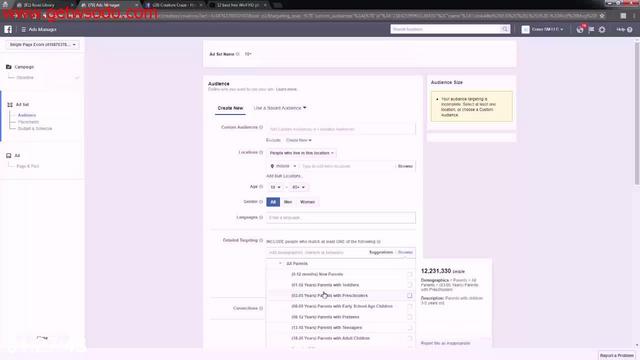Click the Ad Set grid icon in sidebar

click(10, 104)
